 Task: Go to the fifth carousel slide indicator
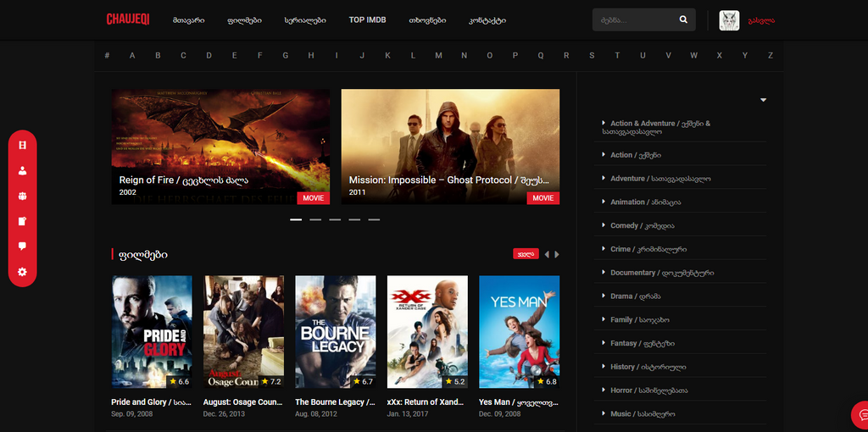click(374, 219)
